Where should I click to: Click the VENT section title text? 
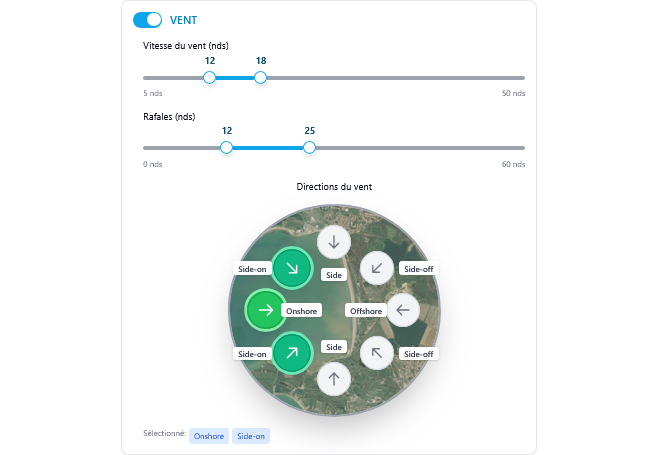tap(183, 19)
